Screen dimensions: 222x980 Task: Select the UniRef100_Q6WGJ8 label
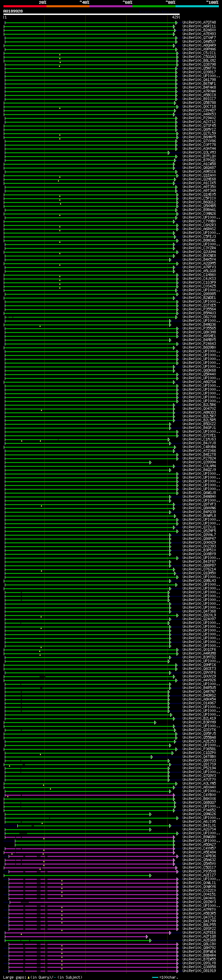click(199, 493)
